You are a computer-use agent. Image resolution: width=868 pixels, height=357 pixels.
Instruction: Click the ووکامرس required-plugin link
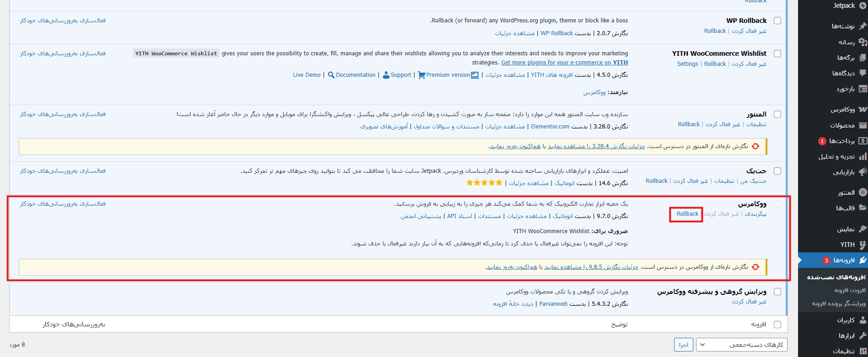(595, 92)
